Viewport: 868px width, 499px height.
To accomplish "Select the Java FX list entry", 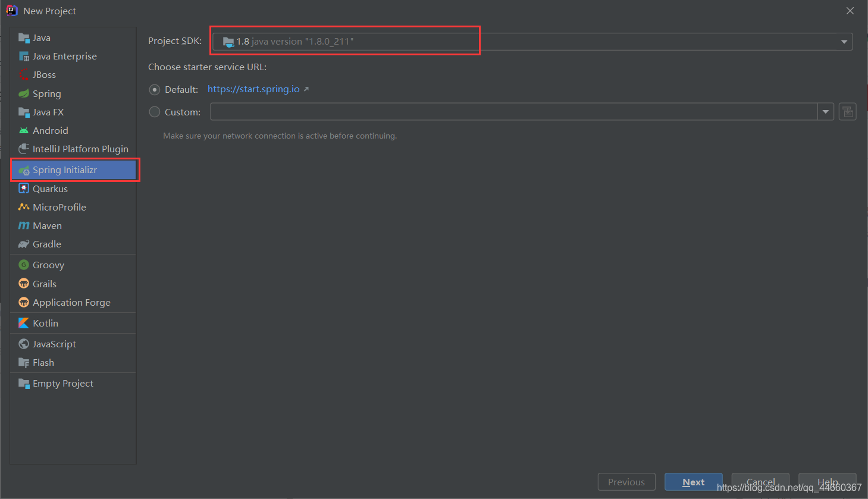I will point(73,112).
